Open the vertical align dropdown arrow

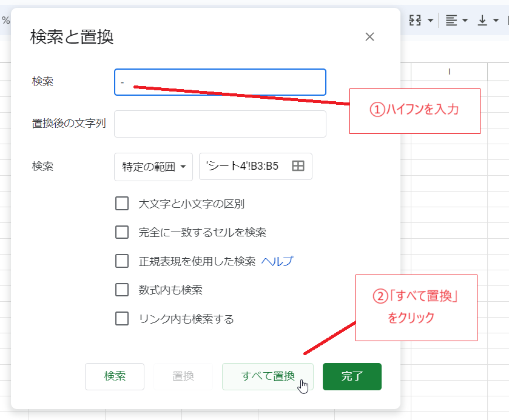(x=496, y=21)
